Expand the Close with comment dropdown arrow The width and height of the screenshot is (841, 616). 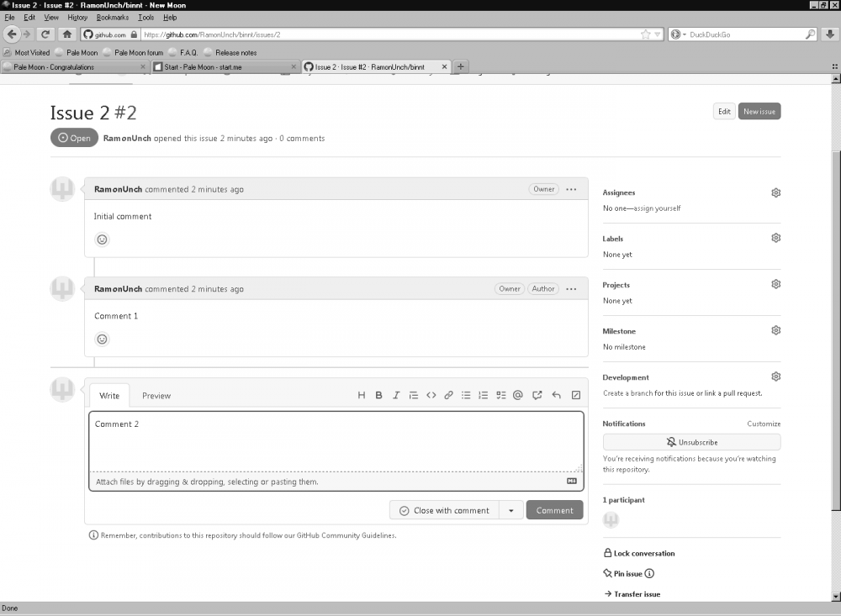(511, 510)
